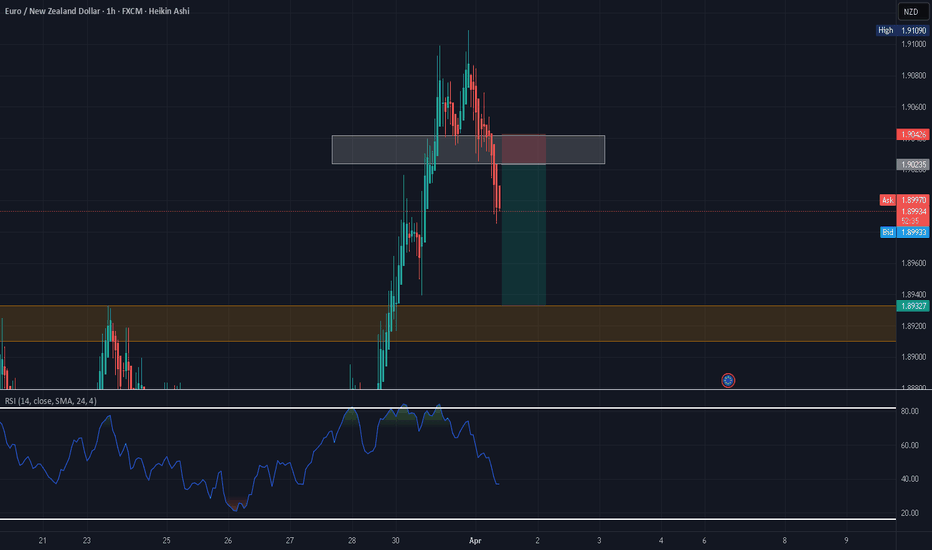
Task: Click the High 1.91090 price label
Action: click(x=902, y=30)
